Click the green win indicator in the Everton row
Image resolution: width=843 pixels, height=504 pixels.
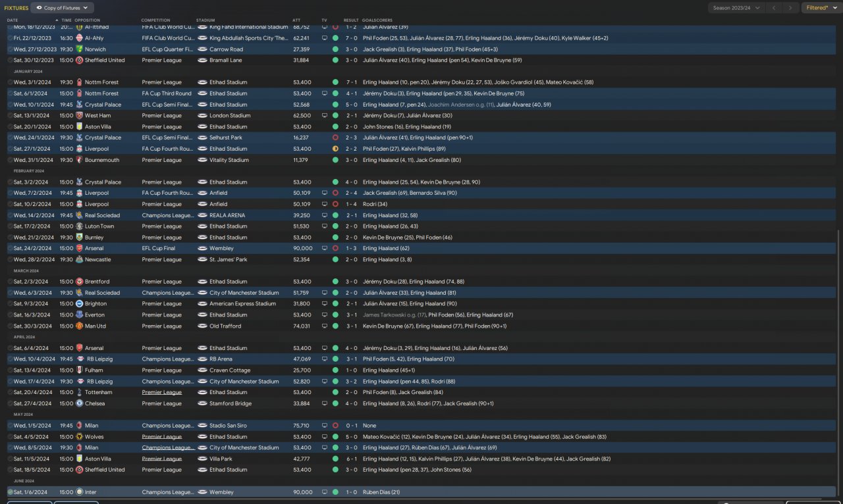335,315
